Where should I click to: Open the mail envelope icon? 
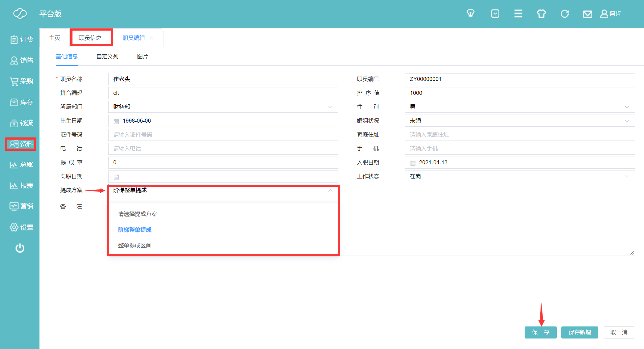click(587, 14)
